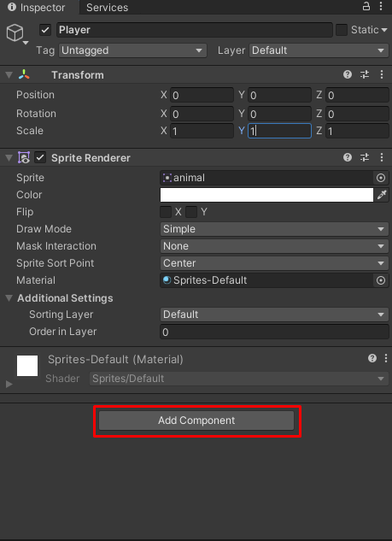Click the Position Z field
Image resolution: width=392 pixels, height=541 pixels.
(357, 95)
